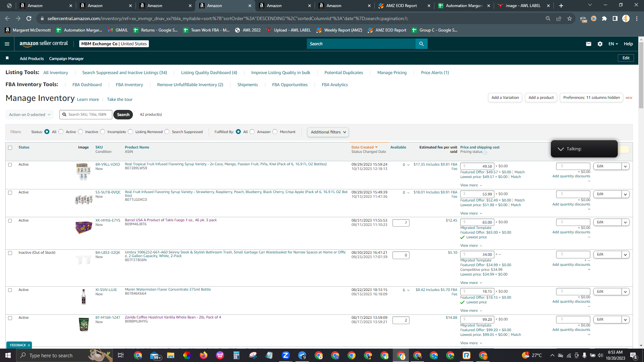
Task: Check the box for SKU BR-V9LL-VZKO
Action: pyautogui.click(x=10, y=165)
